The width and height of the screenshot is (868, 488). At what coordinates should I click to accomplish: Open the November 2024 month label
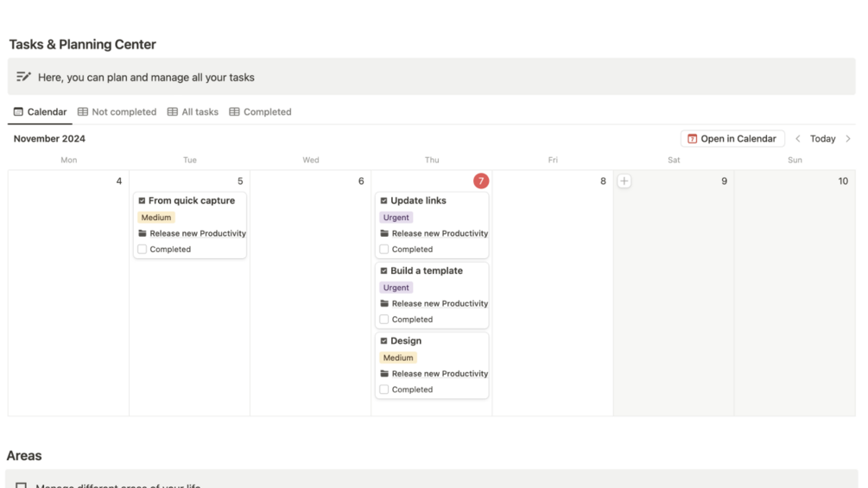point(49,139)
